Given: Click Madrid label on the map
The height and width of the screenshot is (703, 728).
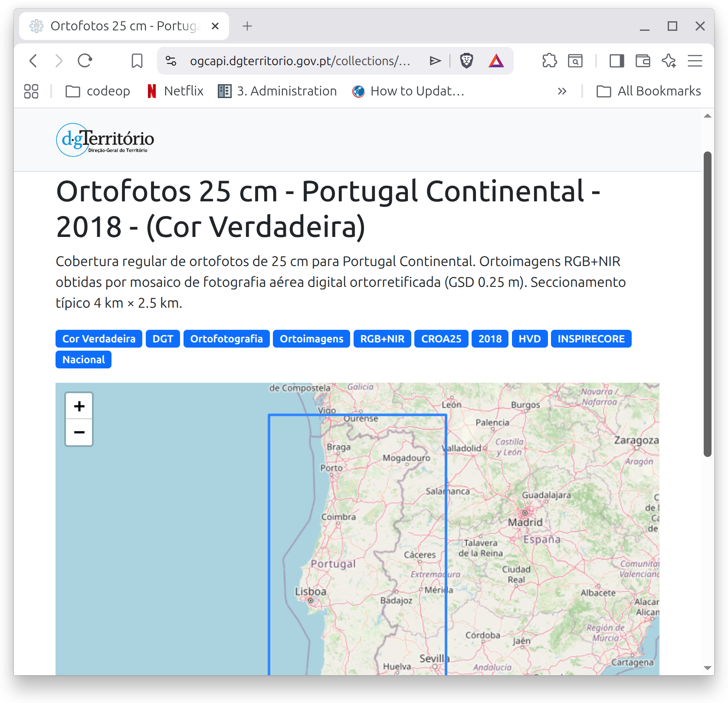Looking at the screenshot, I should (525, 522).
